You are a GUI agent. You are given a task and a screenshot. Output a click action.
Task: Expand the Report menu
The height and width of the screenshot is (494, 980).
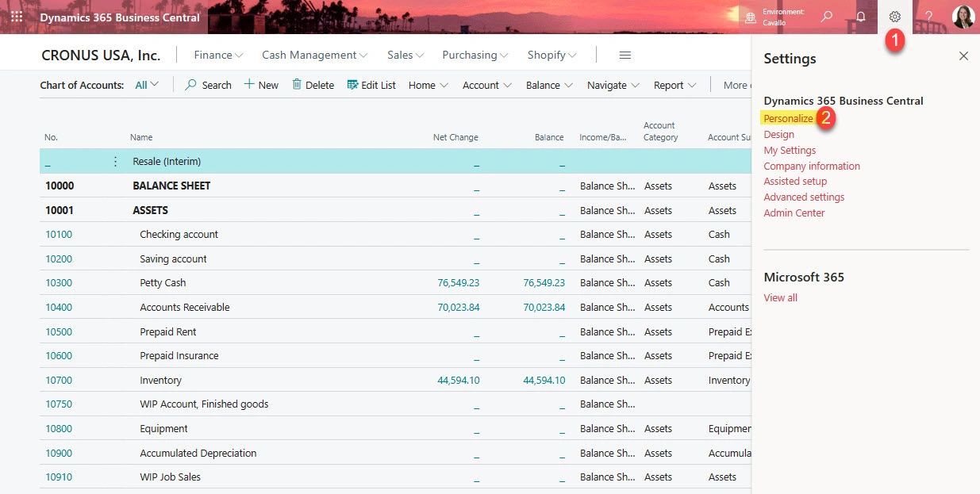click(674, 84)
